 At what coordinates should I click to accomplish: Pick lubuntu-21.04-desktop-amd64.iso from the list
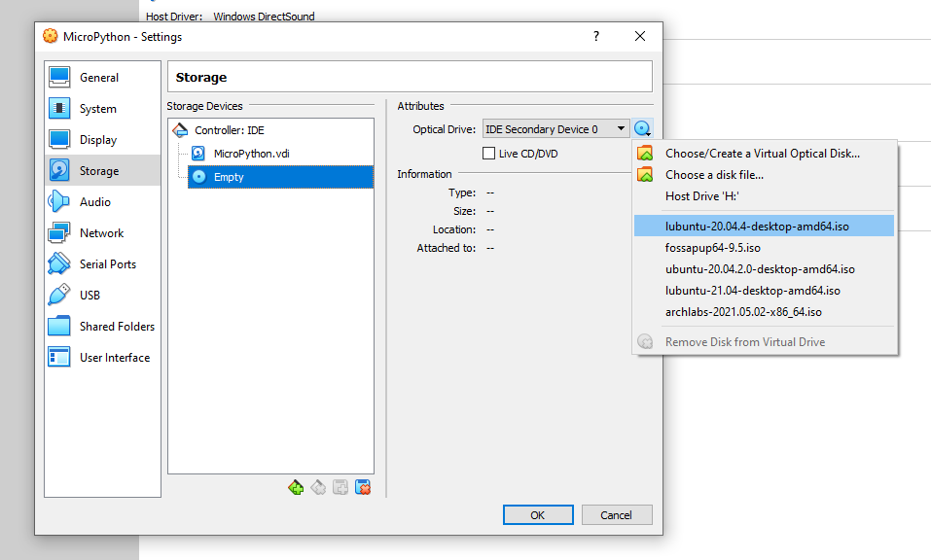[x=764, y=291]
